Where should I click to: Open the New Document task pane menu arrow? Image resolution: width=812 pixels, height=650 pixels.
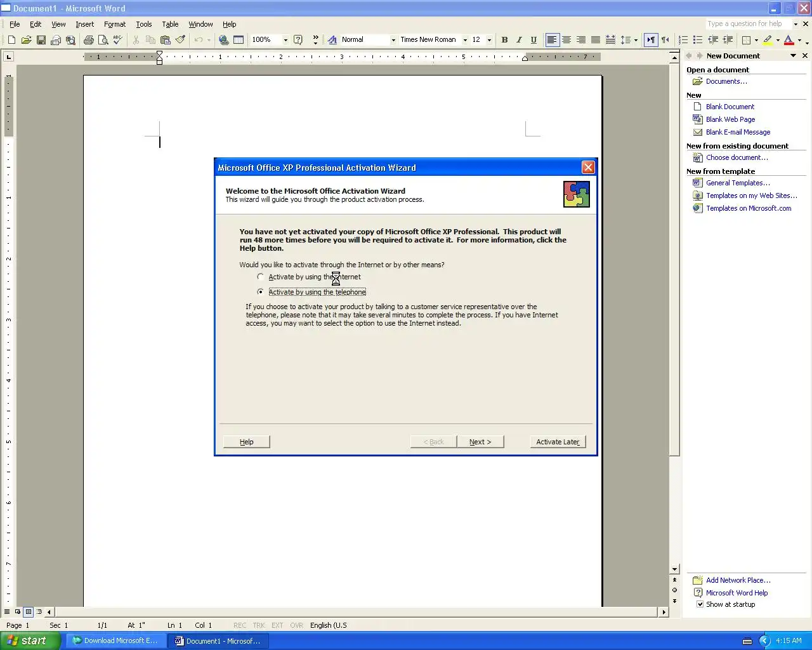pos(793,56)
